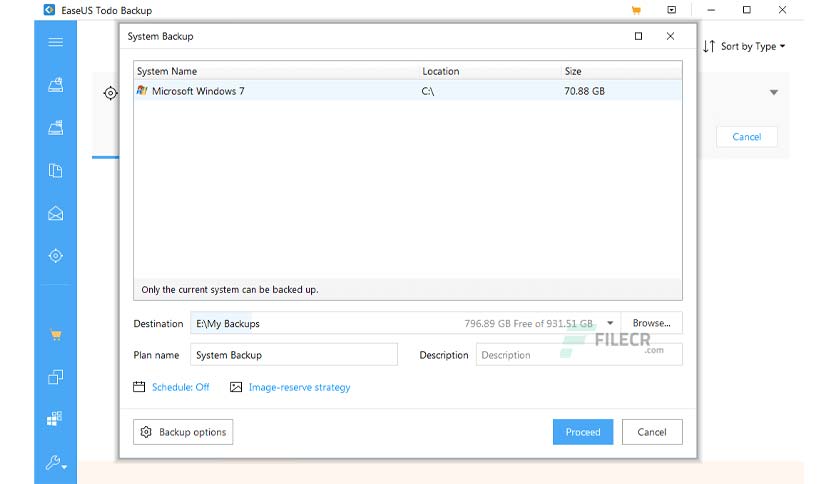The width and height of the screenshot is (836, 484).
Task: Select the Disk/Partition Backup sidebar icon
Action: point(55,85)
